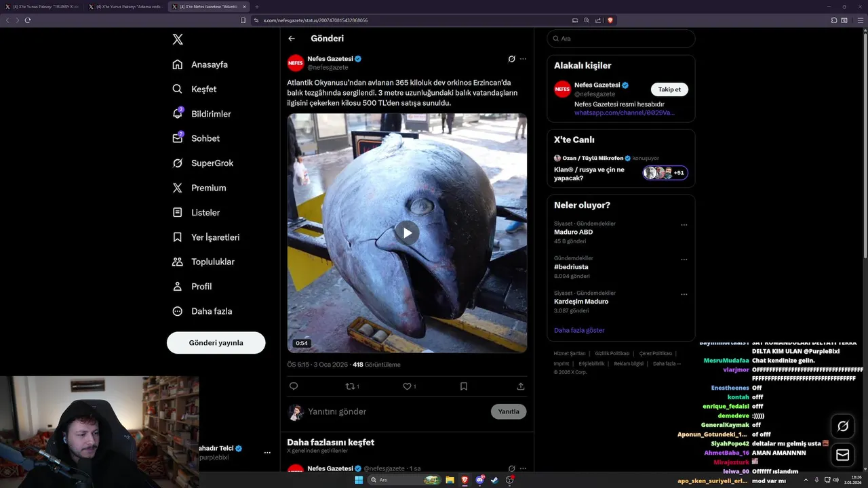The image size is (868, 488).
Task: Click the reply icon under the post
Action: 294,386
